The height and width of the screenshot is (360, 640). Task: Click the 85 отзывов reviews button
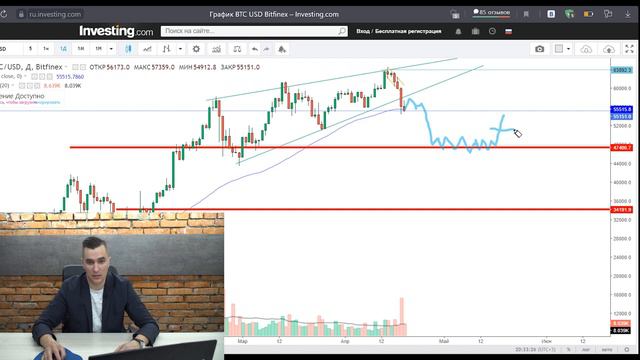[x=491, y=13]
